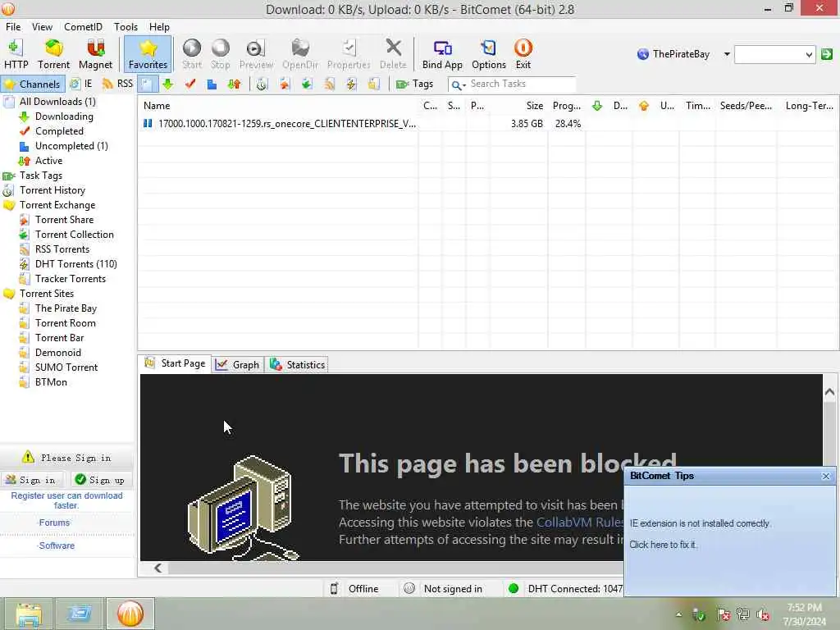Select All Downloads (1) in the tree
The width and height of the screenshot is (840, 630).
point(57,102)
